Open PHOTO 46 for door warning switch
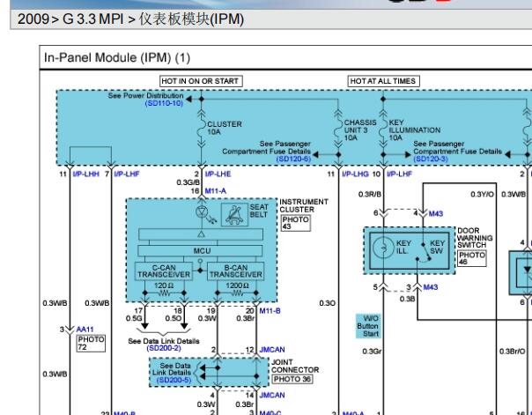This screenshot has height=415, width=532. point(472,258)
